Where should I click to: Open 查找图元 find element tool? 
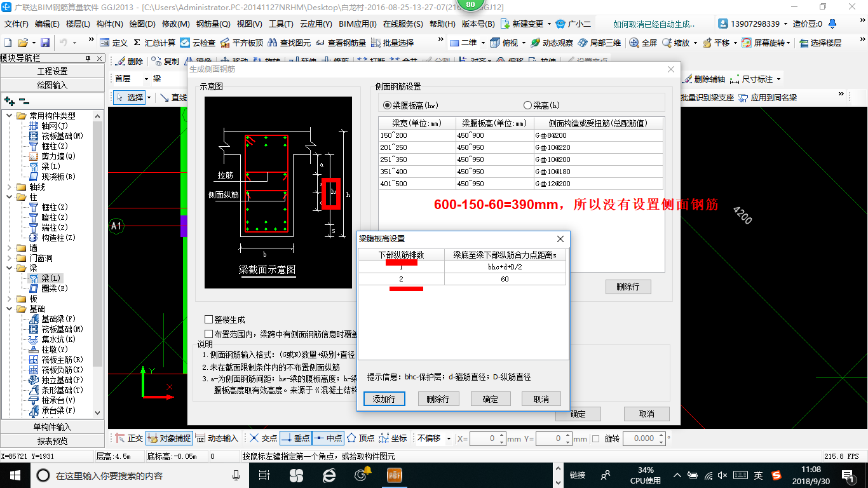click(290, 43)
